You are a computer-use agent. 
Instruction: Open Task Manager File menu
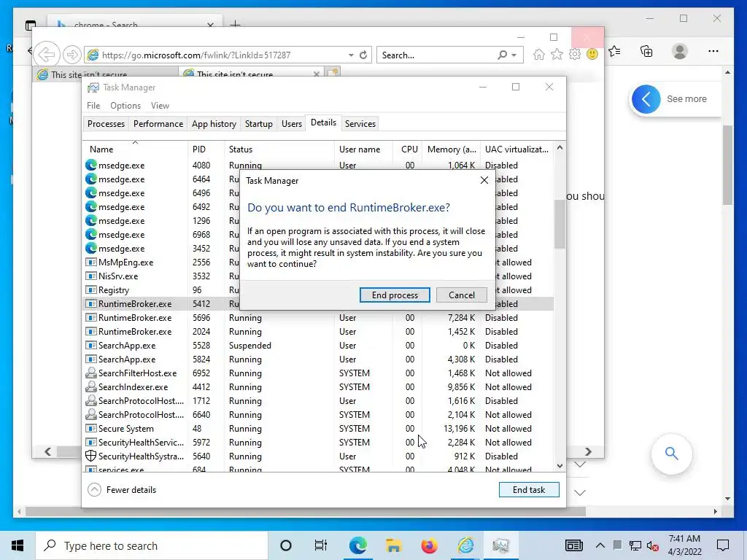click(x=93, y=106)
